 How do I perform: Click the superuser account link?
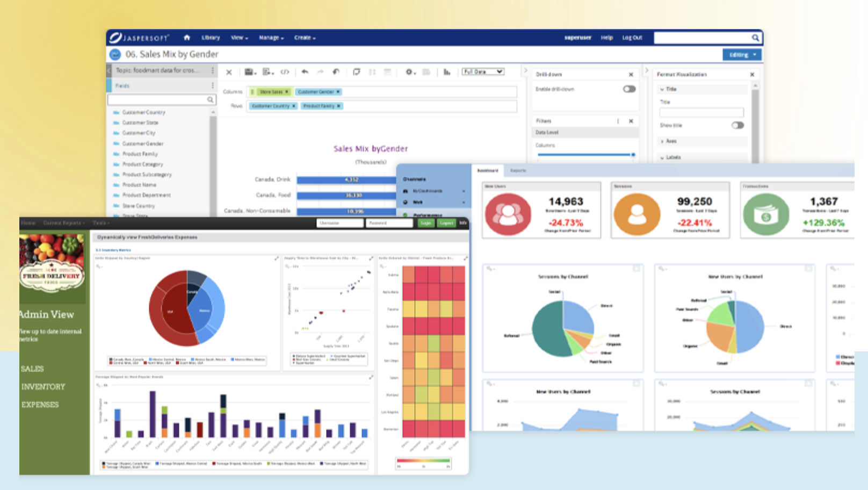click(x=577, y=38)
